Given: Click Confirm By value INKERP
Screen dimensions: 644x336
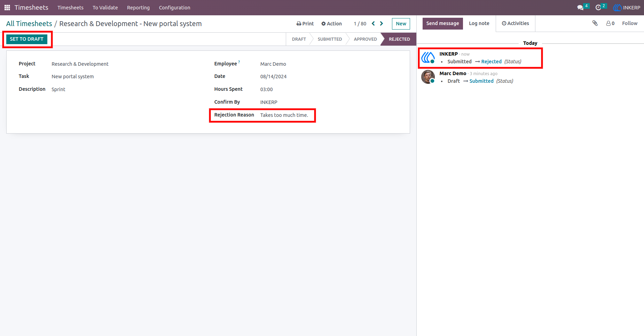Looking at the screenshot, I should pyautogui.click(x=269, y=102).
